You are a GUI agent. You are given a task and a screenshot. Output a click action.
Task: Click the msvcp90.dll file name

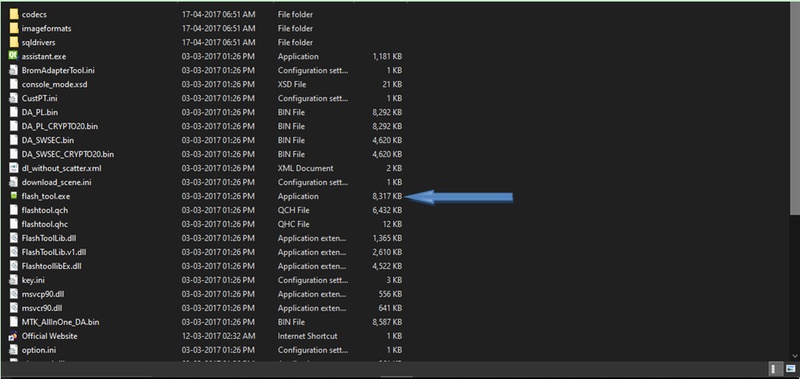tap(43, 294)
